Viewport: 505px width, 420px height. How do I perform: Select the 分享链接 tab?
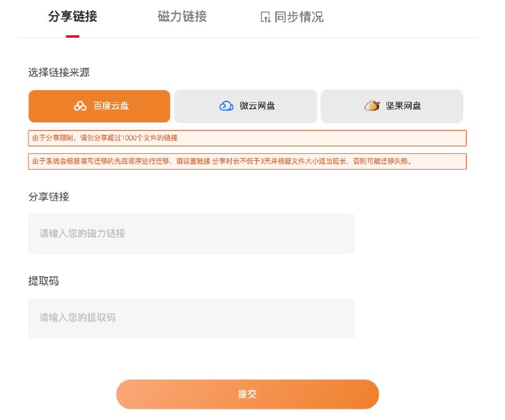click(71, 17)
